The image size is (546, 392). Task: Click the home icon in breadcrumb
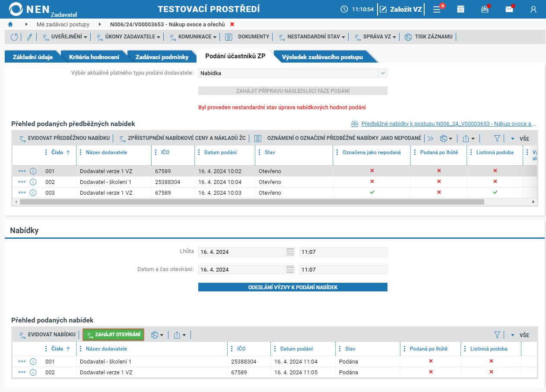10,25
